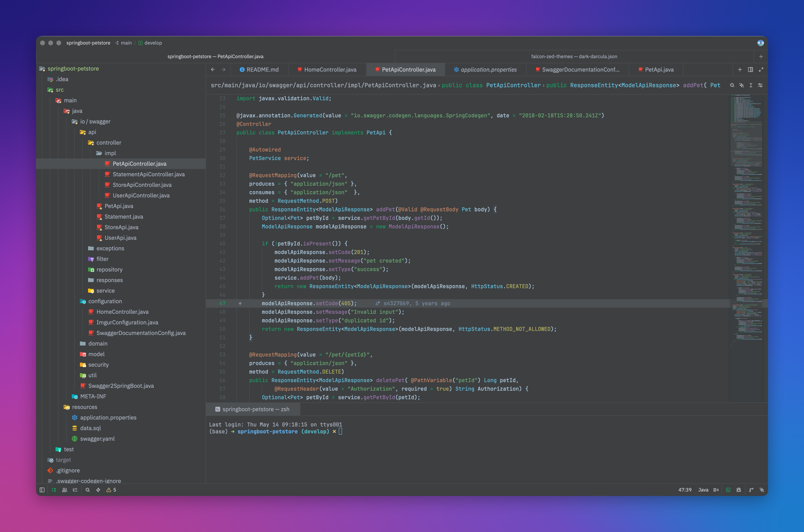Click the buffer search magnifier icon
This screenshot has height=532, width=804.
coord(732,85)
